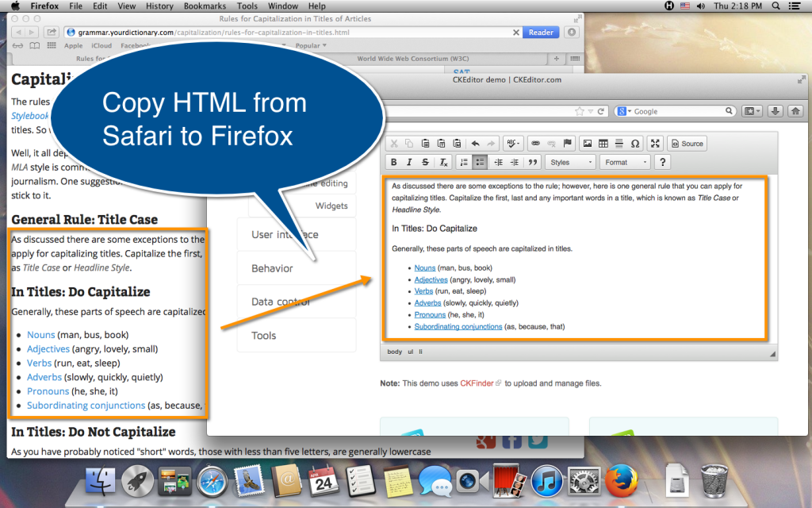Click the Adjectives link in the editor
This screenshot has height=508, width=812.
431,280
